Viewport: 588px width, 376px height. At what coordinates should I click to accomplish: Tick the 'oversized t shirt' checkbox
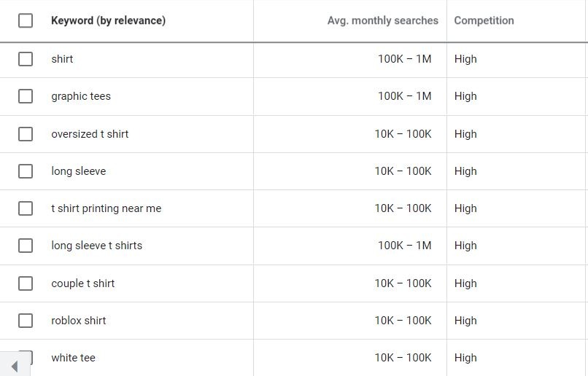[x=26, y=134]
